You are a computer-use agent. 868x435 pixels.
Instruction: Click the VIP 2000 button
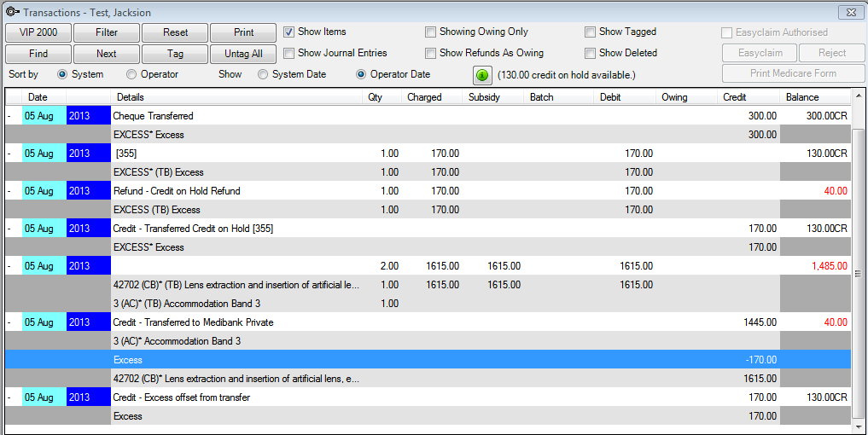[38, 32]
